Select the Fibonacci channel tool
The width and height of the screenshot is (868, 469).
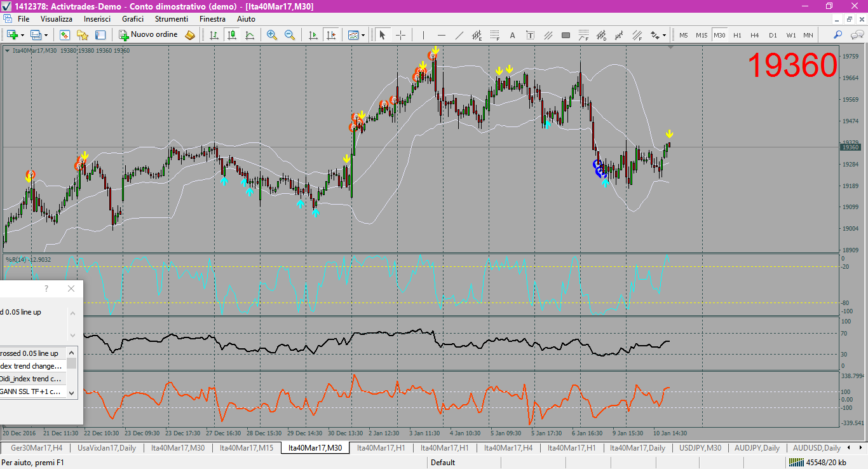[x=637, y=35]
